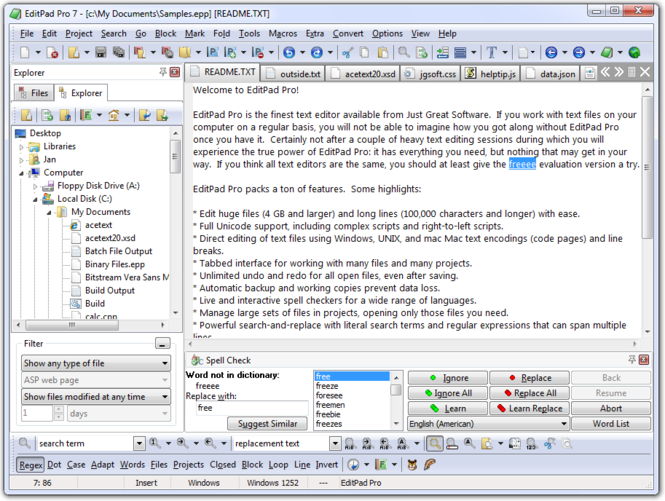Screen dimensions: 665x501
Task: Click the magnifier Search icon in main toolbar
Action: [x=404, y=52]
